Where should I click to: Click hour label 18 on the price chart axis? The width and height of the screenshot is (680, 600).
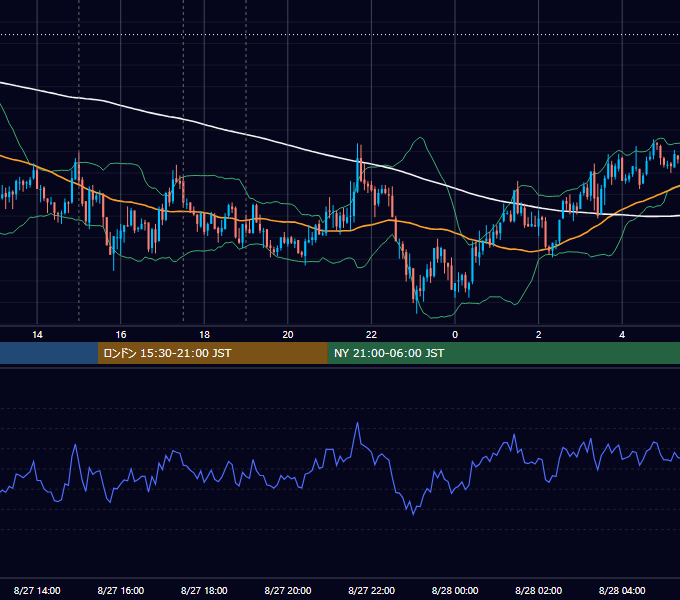coord(204,335)
